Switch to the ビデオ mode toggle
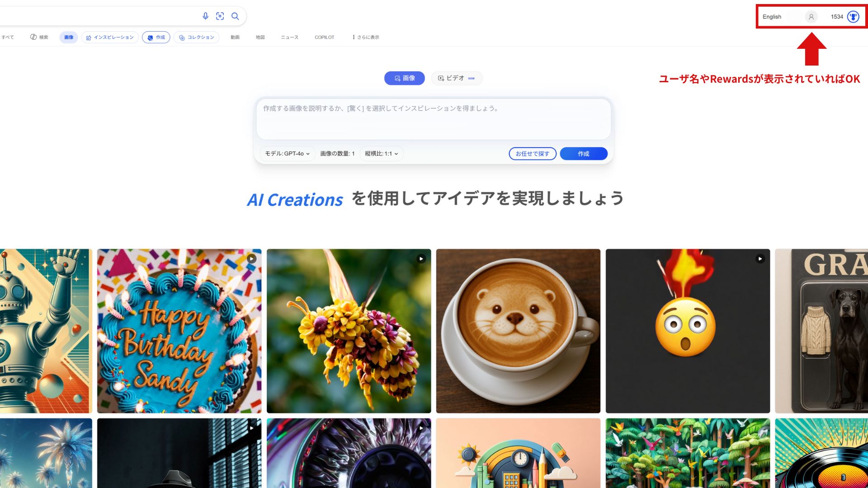The width and height of the screenshot is (868, 488). pos(457,78)
